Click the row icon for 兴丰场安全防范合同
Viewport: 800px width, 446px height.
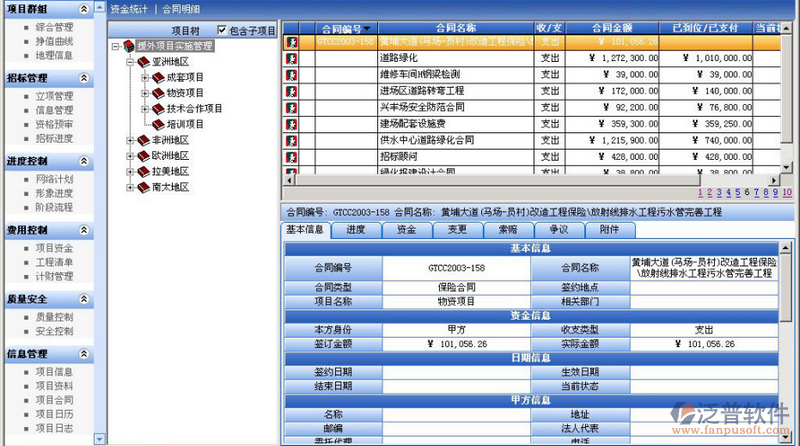pos(291,108)
